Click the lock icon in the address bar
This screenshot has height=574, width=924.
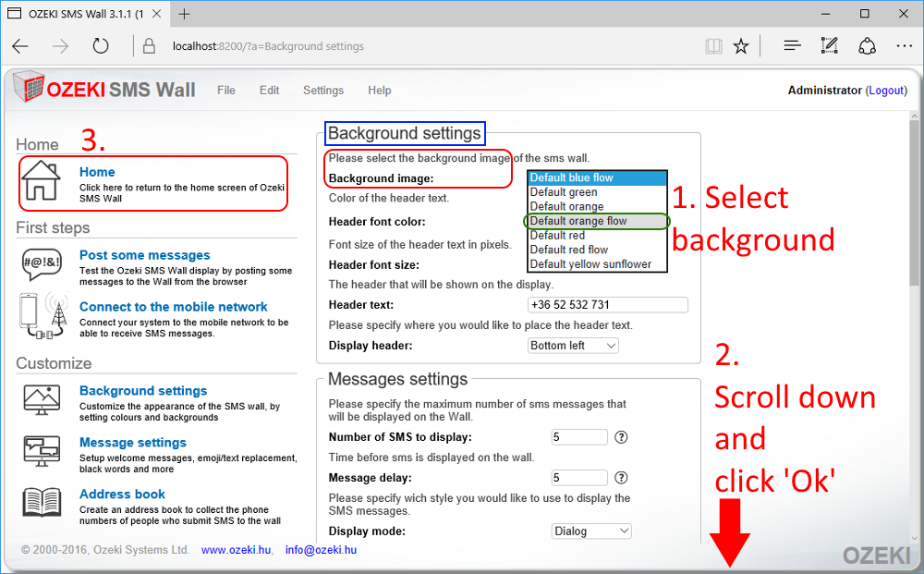coord(149,46)
